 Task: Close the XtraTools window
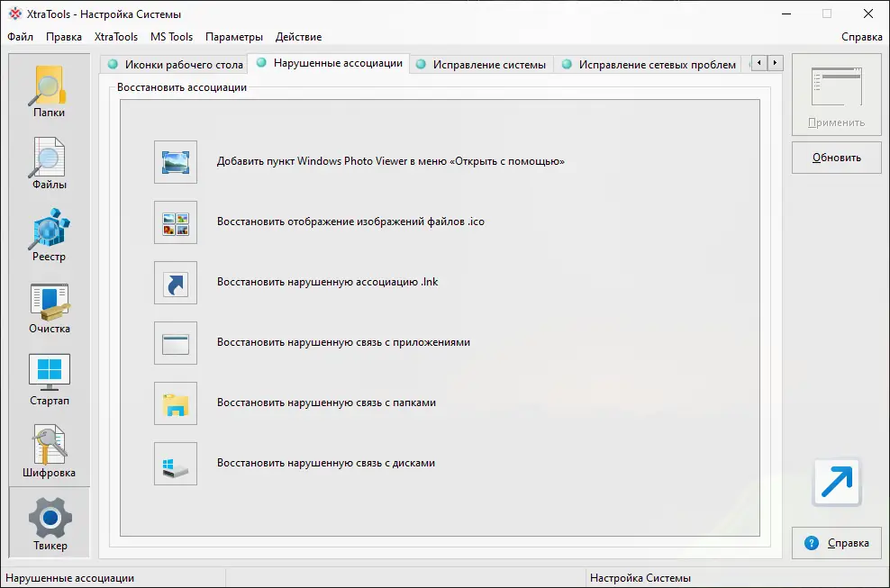tap(868, 14)
